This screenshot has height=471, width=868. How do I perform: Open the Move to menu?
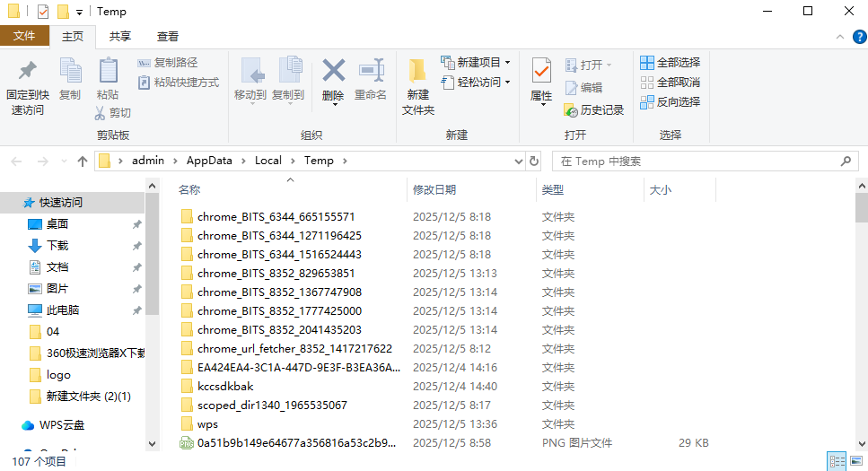[250, 81]
